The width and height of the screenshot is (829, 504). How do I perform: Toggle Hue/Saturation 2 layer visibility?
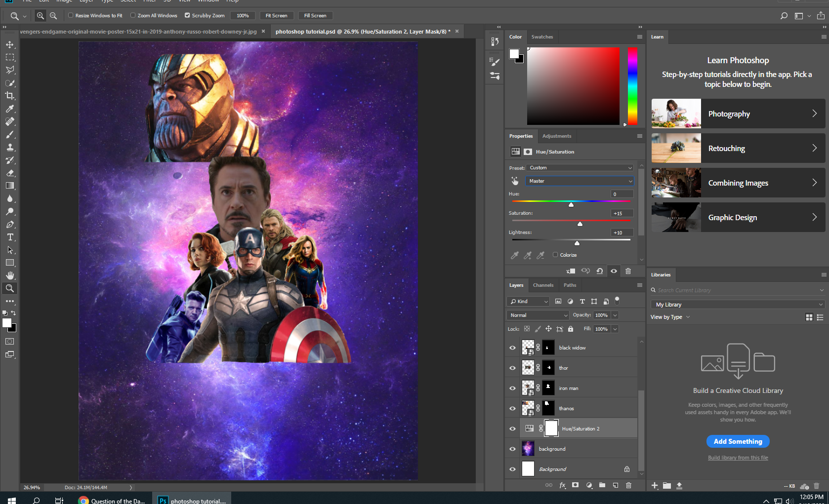click(x=512, y=428)
